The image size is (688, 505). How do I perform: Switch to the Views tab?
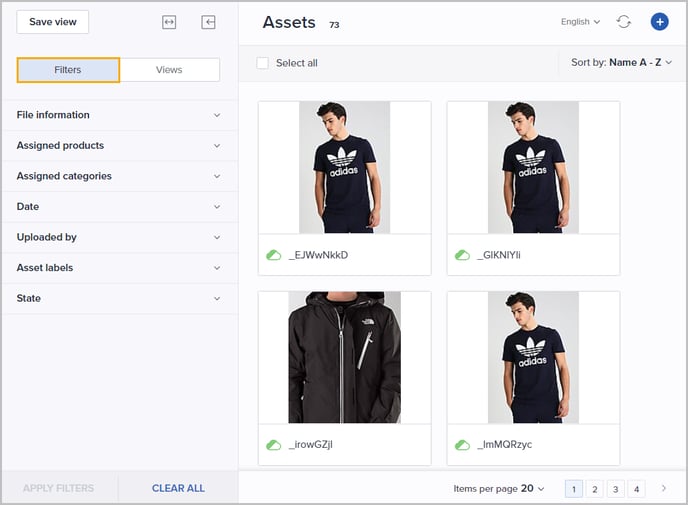pyautogui.click(x=169, y=70)
